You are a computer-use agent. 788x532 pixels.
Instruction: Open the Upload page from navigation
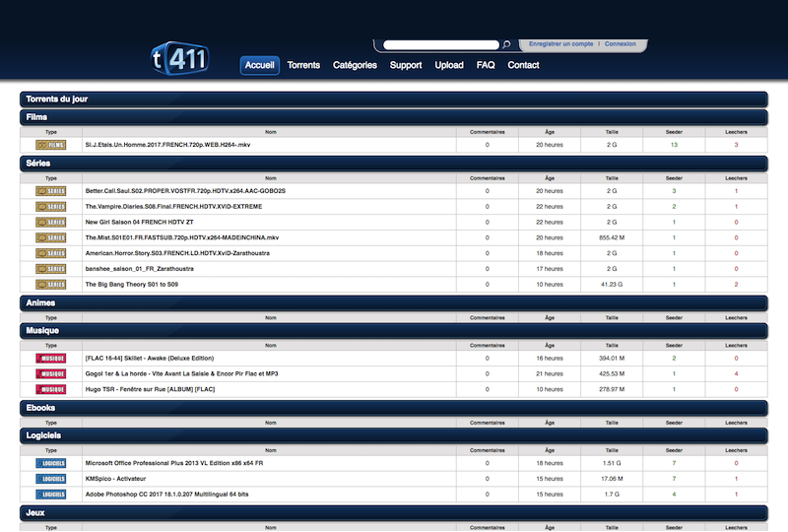449,65
